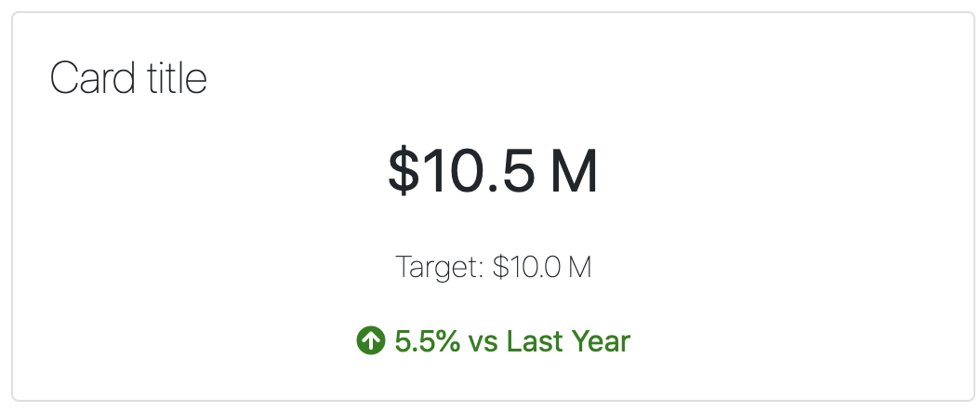The height and width of the screenshot is (411, 980).
Task: Click the word title in the heading
Action: tap(177, 79)
